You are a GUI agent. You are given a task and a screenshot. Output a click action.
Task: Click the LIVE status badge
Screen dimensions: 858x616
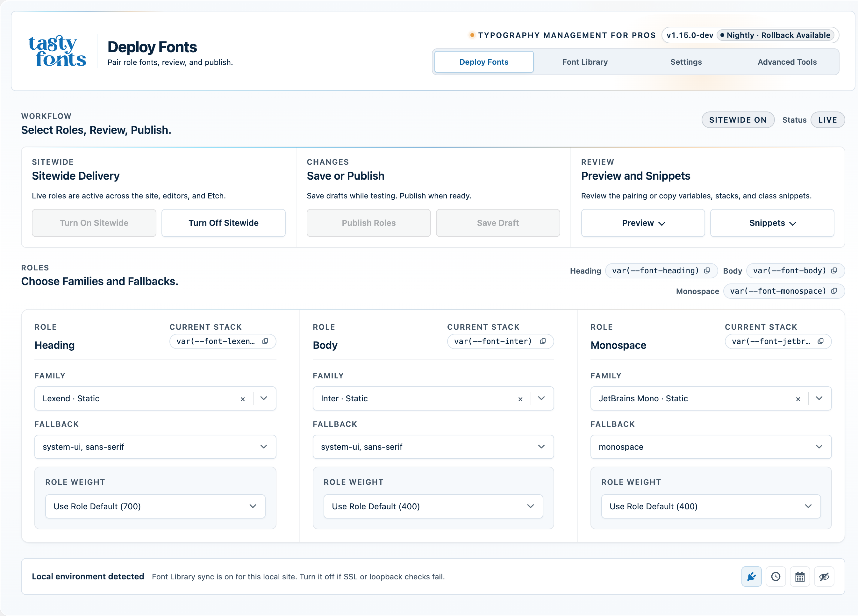[x=827, y=120]
